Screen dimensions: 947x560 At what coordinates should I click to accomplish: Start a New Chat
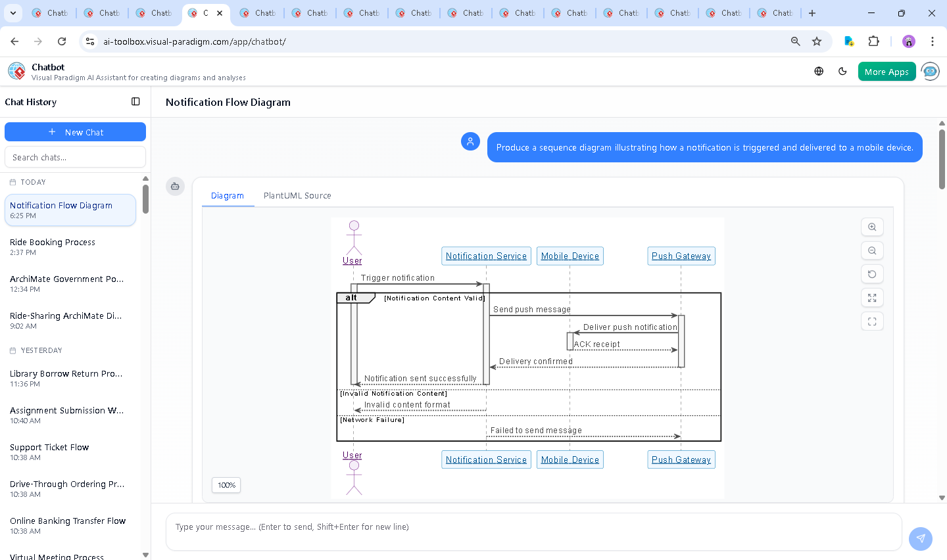[x=75, y=132]
